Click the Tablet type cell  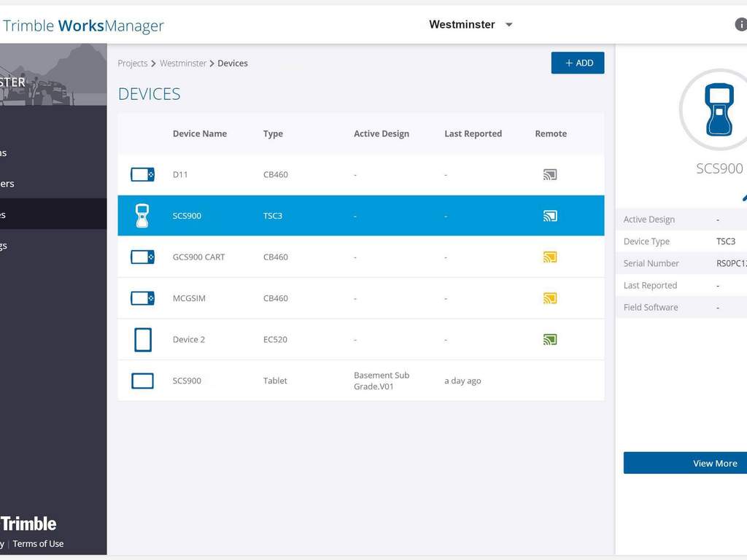275,381
